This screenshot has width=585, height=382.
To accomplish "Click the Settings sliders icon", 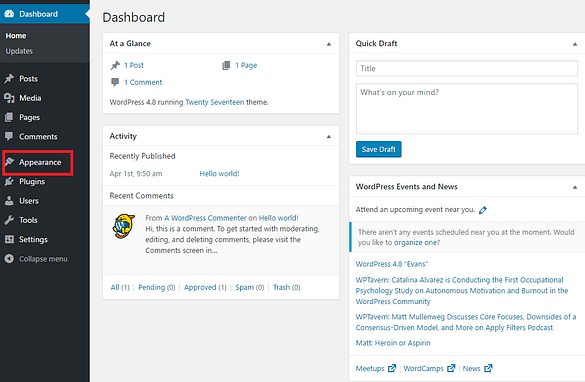I will [9, 239].
